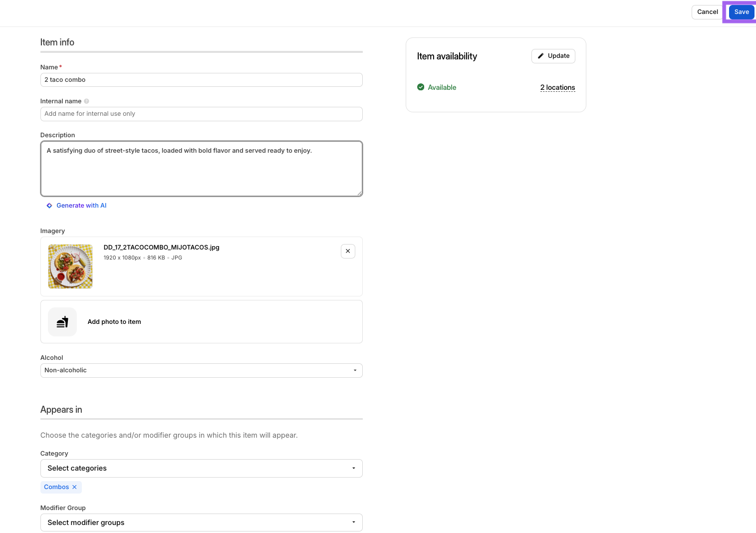
Task: Remove the Combos category tag
Action: point(74,487)
